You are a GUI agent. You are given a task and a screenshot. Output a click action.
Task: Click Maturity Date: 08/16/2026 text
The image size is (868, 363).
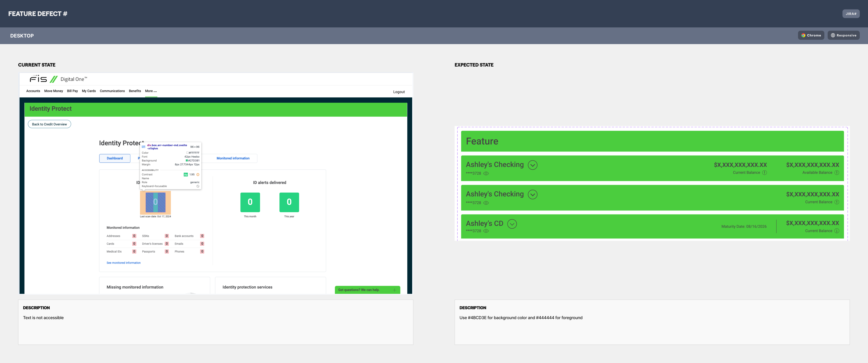pos(744,227)
